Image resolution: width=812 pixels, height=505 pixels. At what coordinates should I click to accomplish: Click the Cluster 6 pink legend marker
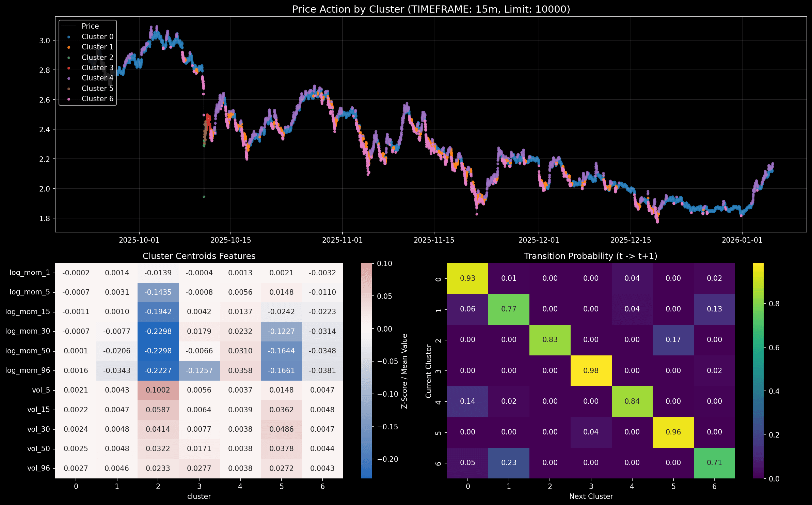pos(69,99)
